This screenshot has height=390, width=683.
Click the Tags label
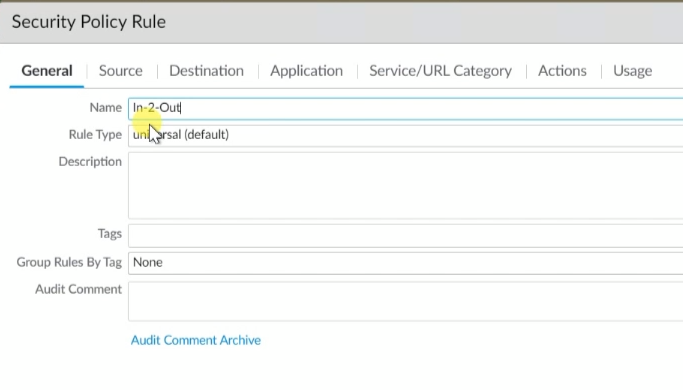tap(110, 234)
